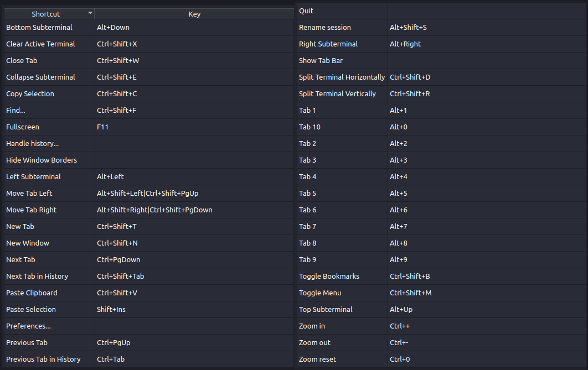Select the Tab 4 shortcut row
The height and width of the screenshot is (370, 588).
(x=441, y=177)
